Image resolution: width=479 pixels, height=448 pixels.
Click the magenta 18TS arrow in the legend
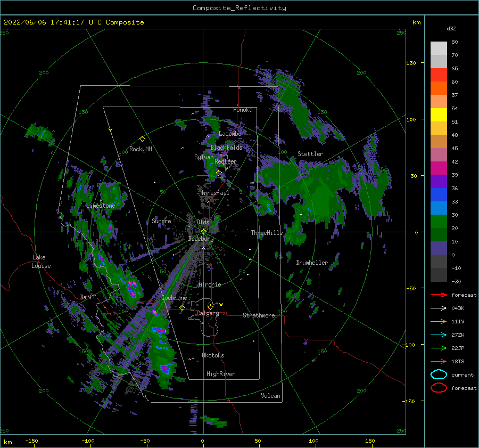click(439, 362)
